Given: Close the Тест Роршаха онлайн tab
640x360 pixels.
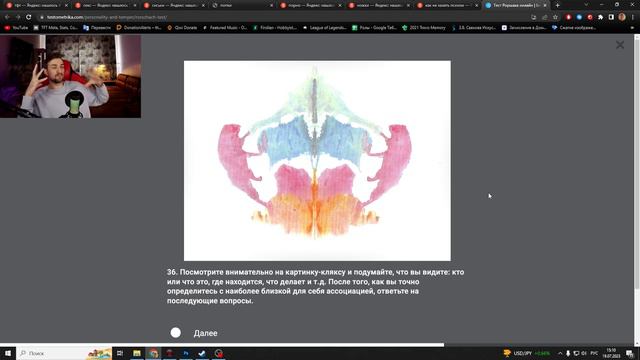Looking at the screenshot, I should pyautogui.click(x=545, y=5).
